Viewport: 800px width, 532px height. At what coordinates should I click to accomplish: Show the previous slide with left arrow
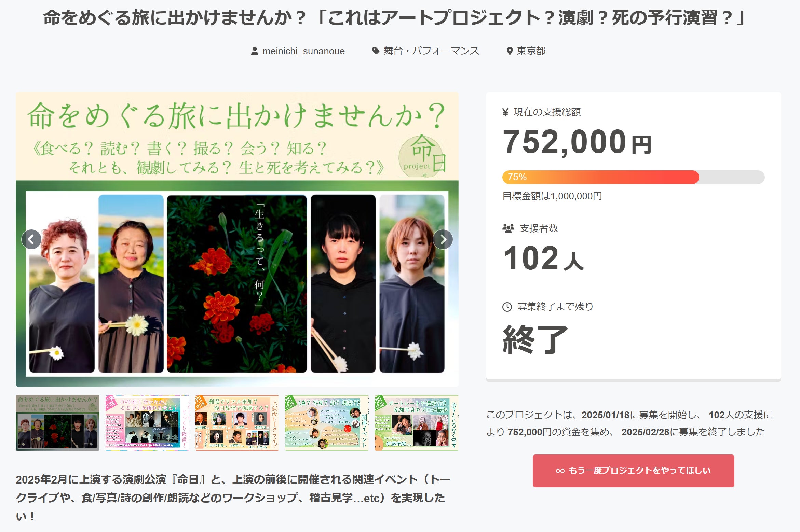coord(31,239)
